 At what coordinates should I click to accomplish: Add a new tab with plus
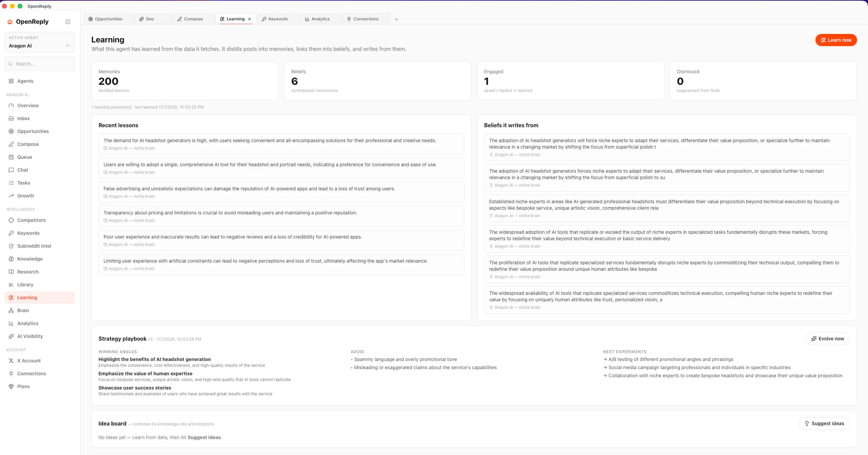396,19
